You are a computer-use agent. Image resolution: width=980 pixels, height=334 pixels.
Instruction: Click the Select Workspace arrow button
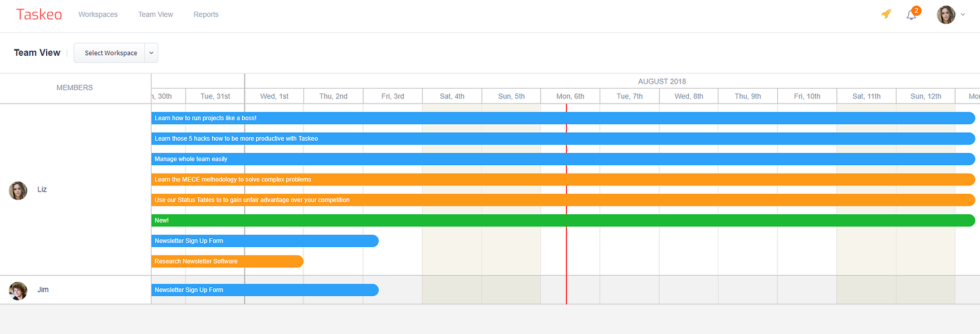click(x=151, y=53)
